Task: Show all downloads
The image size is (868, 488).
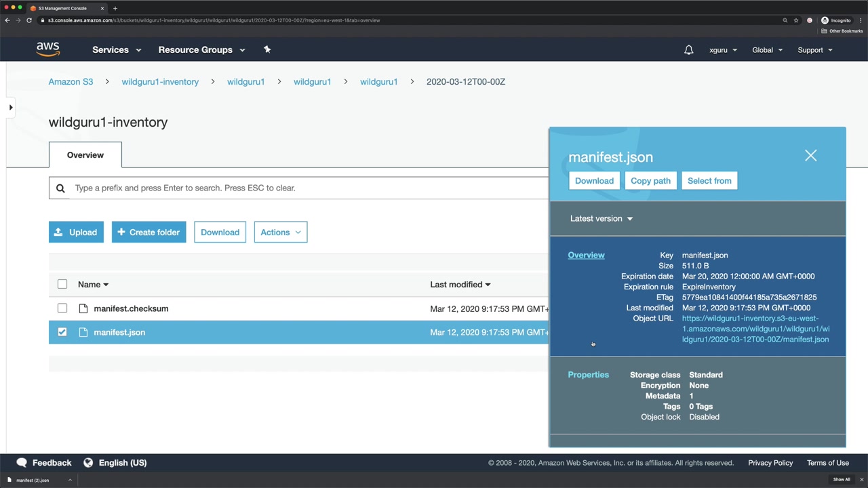Action: tap(842, 480)
